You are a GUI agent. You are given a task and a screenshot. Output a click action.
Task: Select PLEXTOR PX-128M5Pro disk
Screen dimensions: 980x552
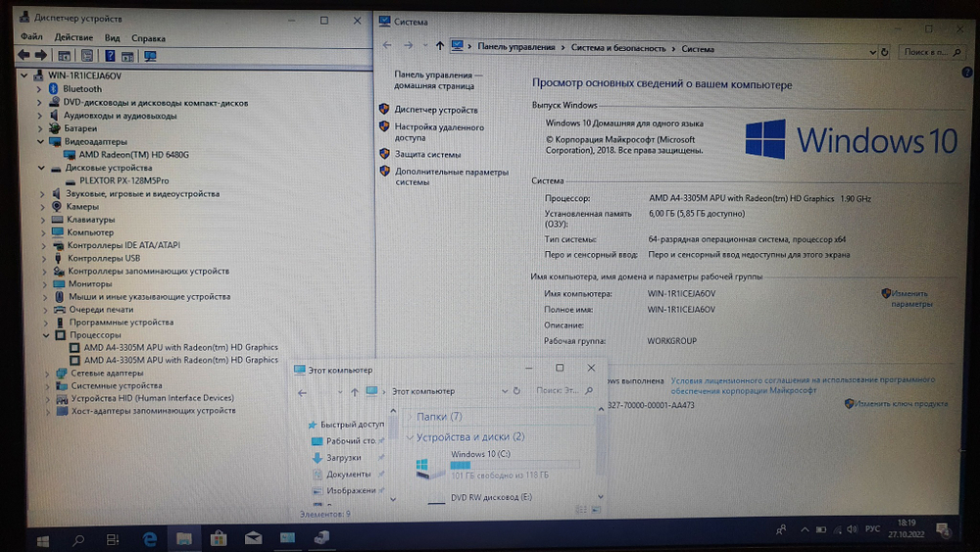point(123,180)
